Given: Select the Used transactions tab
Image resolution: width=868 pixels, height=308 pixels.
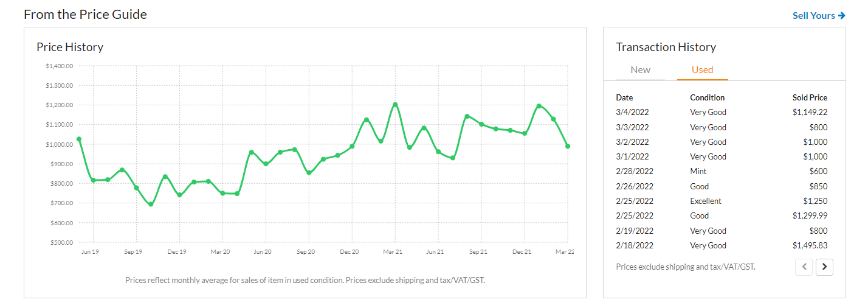Looking at the screenshot, I should tap(702, 70).
